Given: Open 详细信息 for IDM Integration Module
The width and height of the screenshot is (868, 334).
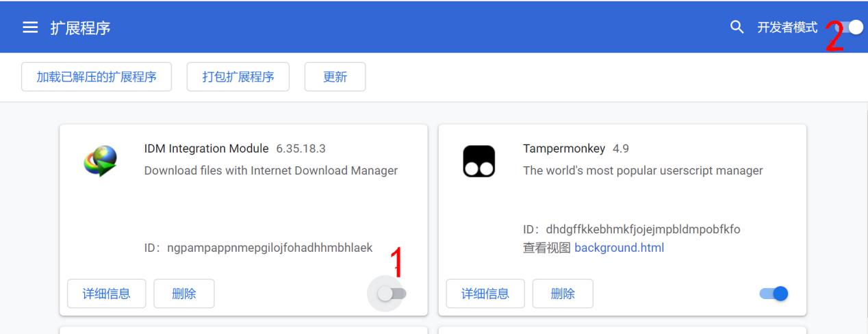Looking at the screenshot, I should click(x=107, y=294).
